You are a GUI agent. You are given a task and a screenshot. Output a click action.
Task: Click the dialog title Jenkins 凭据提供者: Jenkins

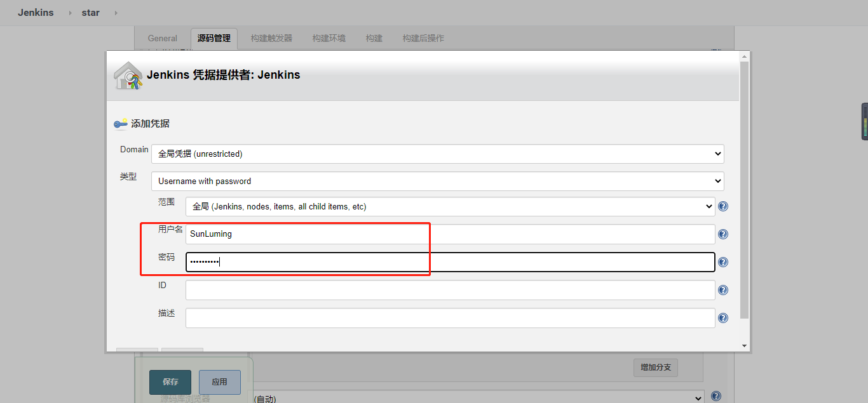(224, 75)
